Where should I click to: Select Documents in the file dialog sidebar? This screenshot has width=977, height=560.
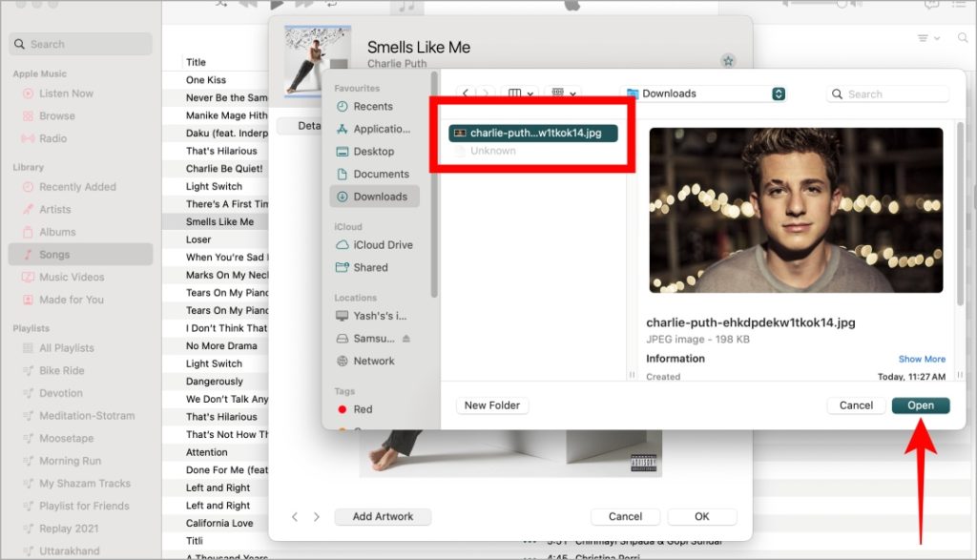(373, 174)
